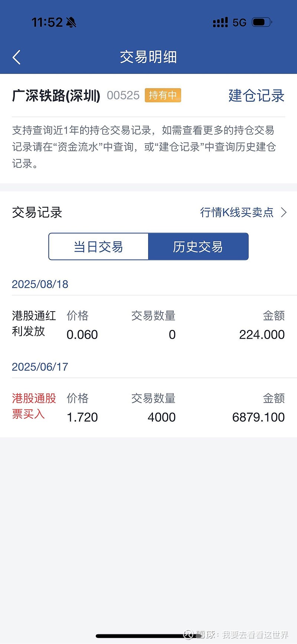Image resolution: width=297 pixels, height=644 pixels.
Task: Tap the Xueqiu watermark logo
Action: [x=189, y=634]
